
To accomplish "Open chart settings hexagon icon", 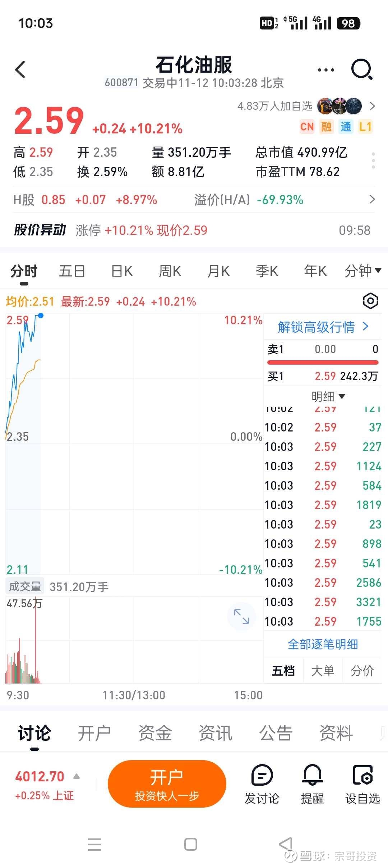I will pos(370,301).
